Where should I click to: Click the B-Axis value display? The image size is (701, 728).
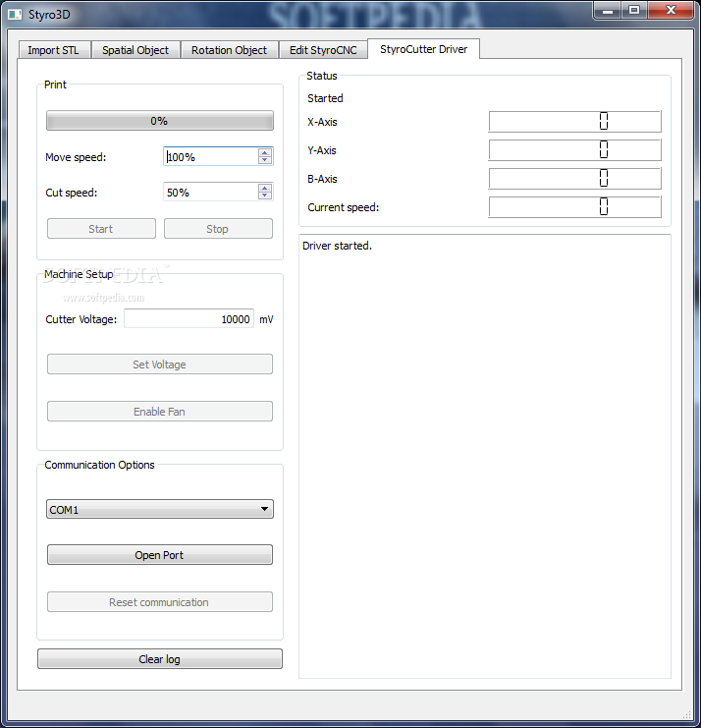(x=574, y=178)
